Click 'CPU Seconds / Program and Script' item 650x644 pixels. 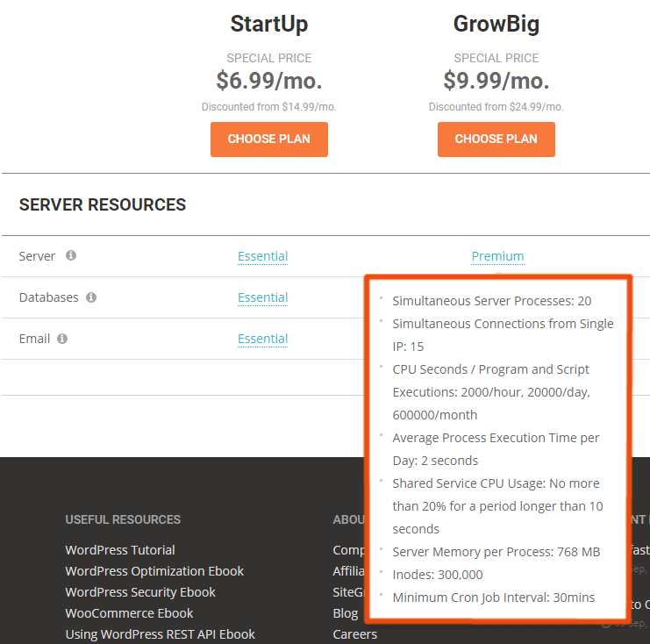pyautogui.click(x=491, y=392)
